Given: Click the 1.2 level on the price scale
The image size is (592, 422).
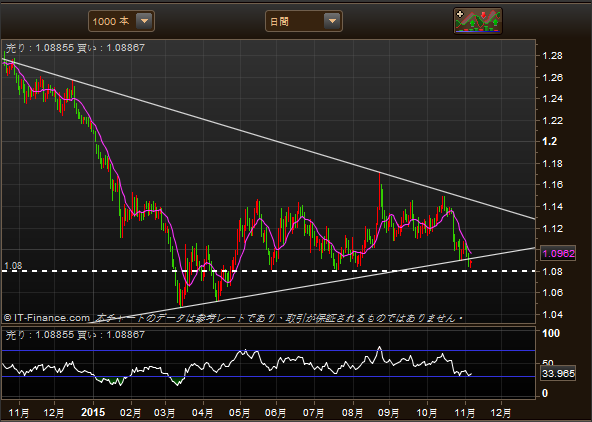Looking at the screenshot, I should (x=550, y=142).
